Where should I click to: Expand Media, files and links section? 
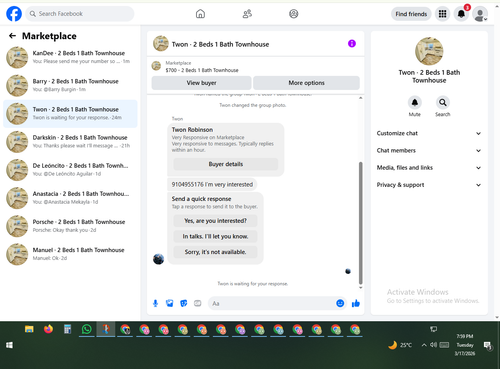pyautogui.click(x=429, y=168)
